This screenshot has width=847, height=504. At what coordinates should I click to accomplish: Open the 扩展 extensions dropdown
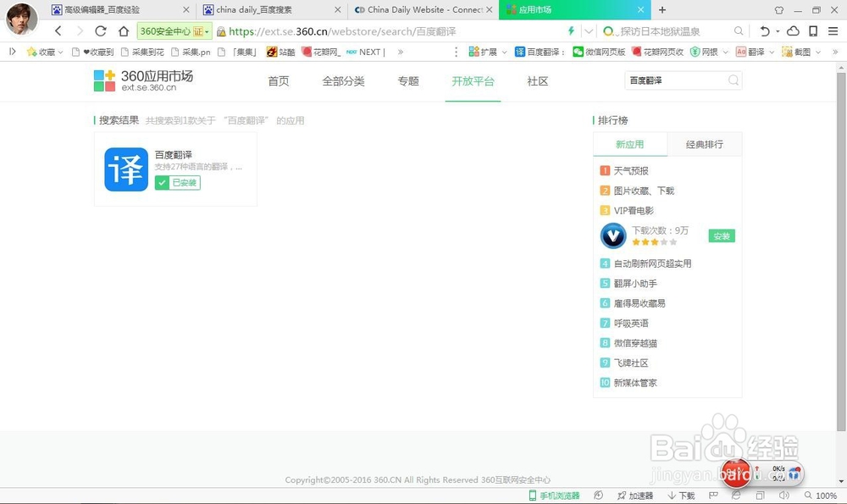tap(488, 52)
